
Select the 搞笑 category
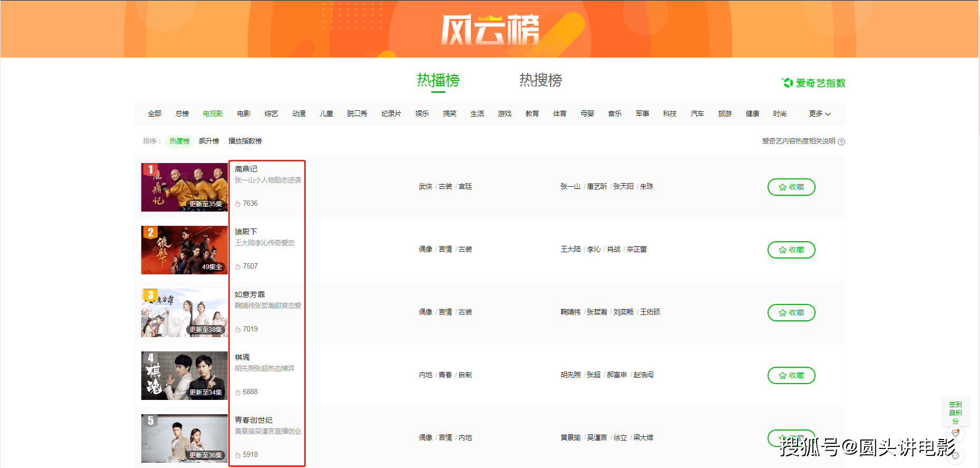450,113
